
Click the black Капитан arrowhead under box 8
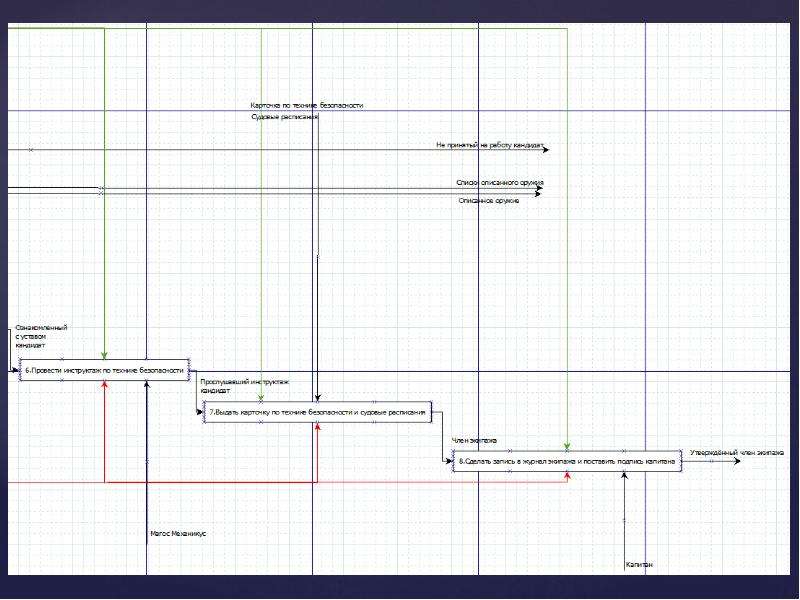click(x=624, y=476)
